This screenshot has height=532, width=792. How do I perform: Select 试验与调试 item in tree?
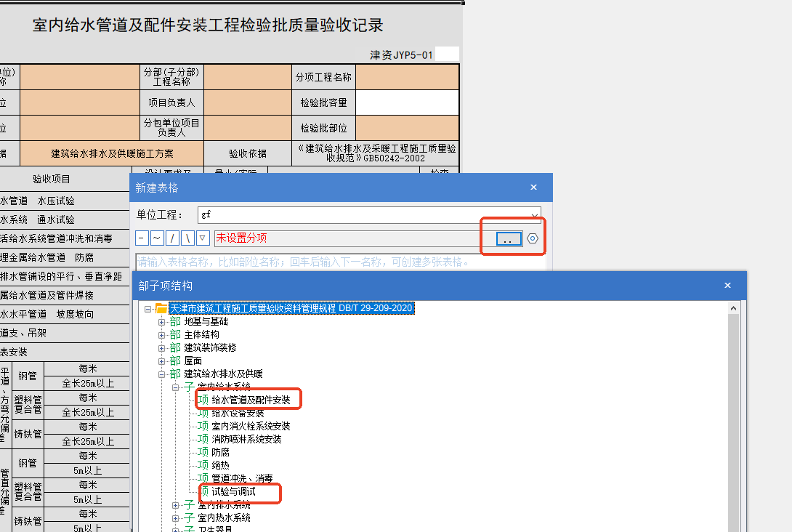[233, 492]
